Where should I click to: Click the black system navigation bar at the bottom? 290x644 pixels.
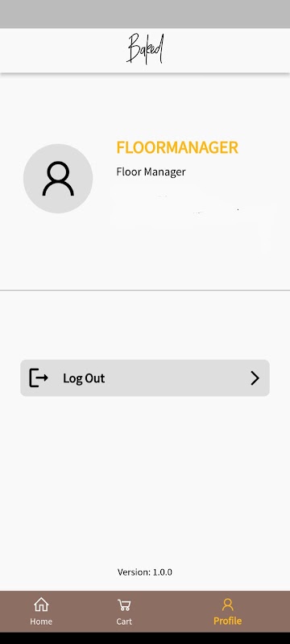(x=145, y=638)
